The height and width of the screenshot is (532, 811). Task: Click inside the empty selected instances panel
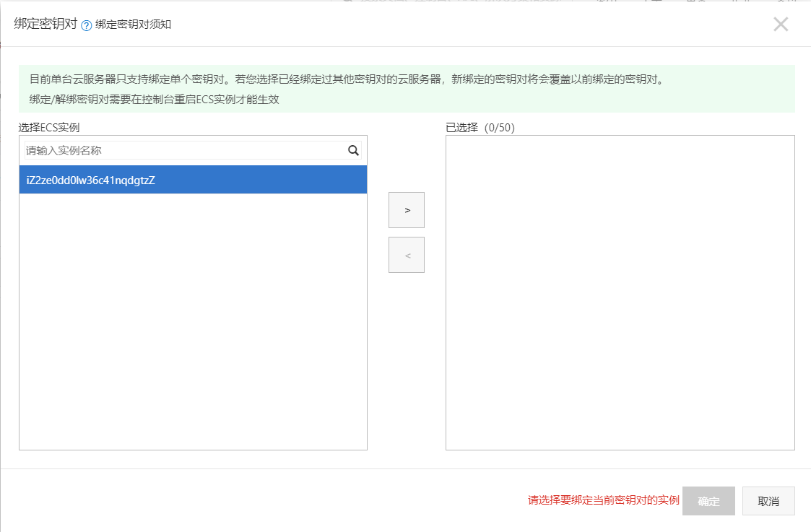click(x=621, y=289)
